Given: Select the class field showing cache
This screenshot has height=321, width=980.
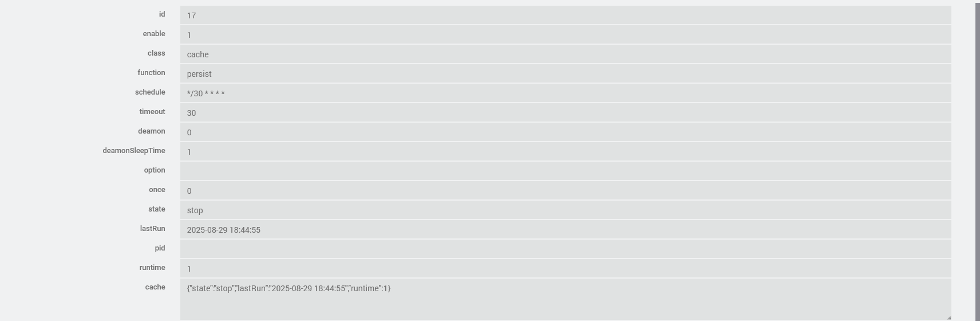Looking at the screenshot, I should click(x=565, y=54).
